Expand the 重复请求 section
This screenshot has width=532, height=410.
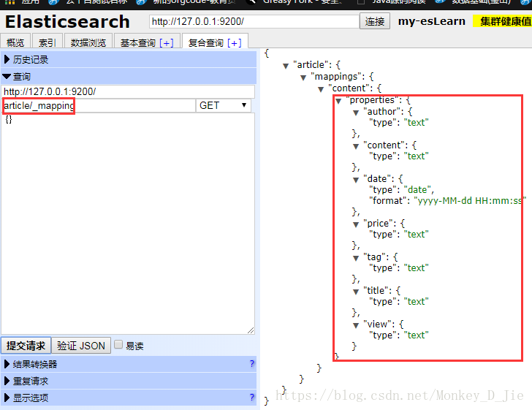pos(129,381)
